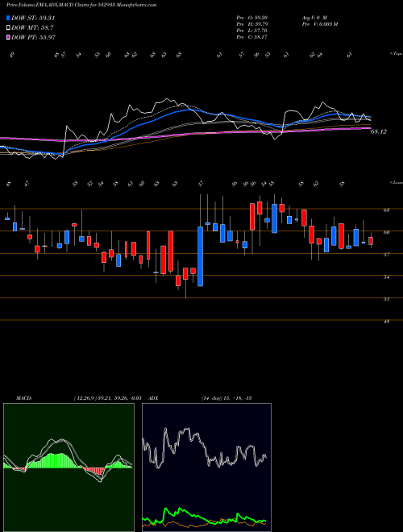Click the 63 price axis label
Screen dimensions: 403x532
[x=386, y=210]
